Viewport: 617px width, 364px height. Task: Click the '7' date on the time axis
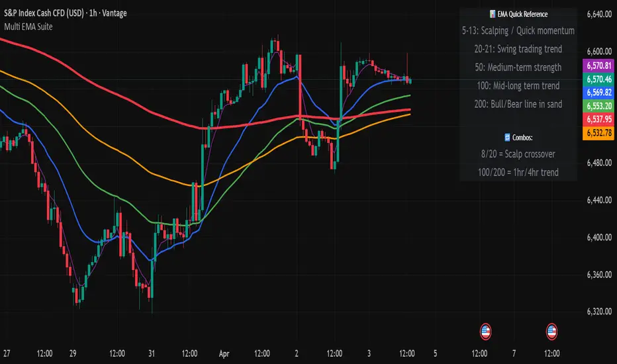click(514, 353)
